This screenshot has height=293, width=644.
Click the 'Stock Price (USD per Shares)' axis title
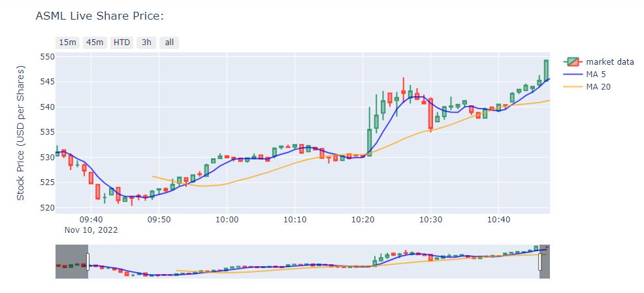(x=20, y=133)
